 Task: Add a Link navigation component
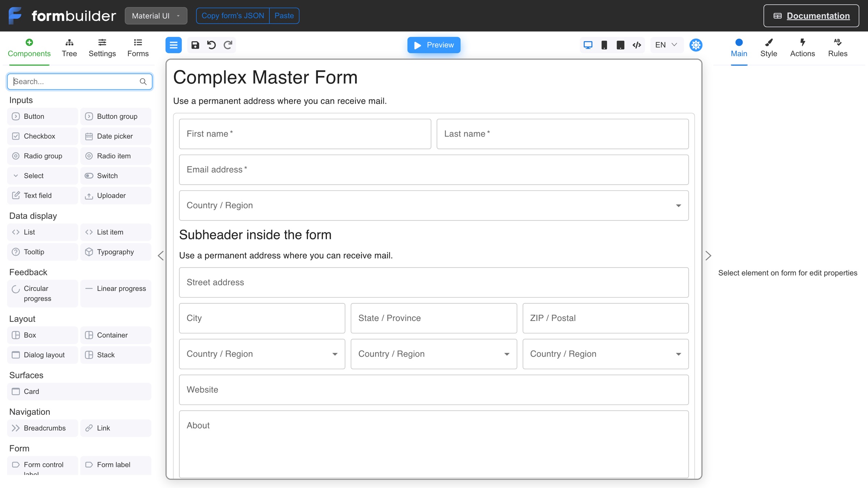pyautogui.click(x=116, y=428)
